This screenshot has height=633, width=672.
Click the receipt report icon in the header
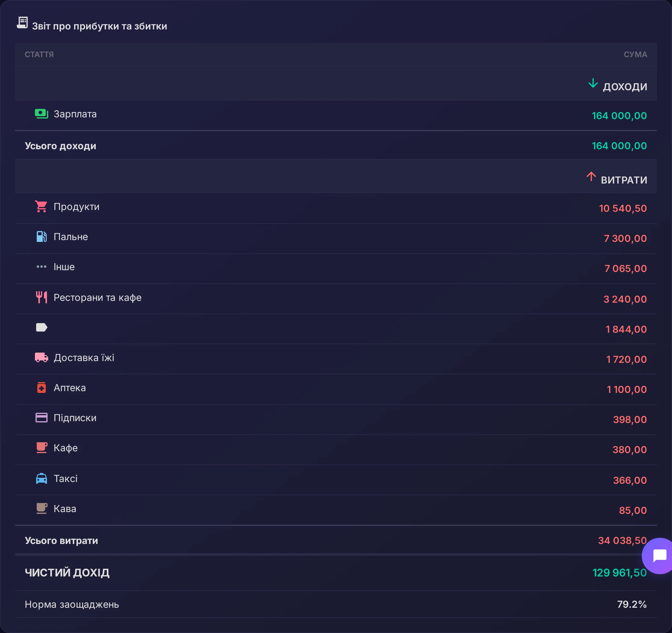(x=22, y=23)
